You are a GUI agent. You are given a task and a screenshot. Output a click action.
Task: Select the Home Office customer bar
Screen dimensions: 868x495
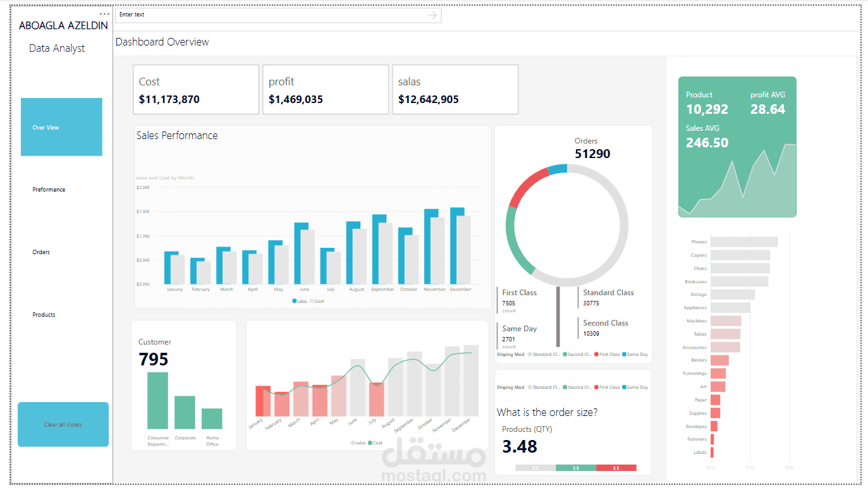pos(212,419)
